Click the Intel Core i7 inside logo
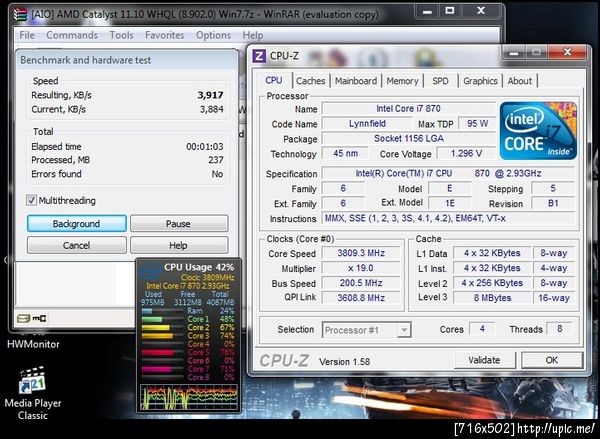The height and width of the screenshot is (439, 600). tap(538, 131)
